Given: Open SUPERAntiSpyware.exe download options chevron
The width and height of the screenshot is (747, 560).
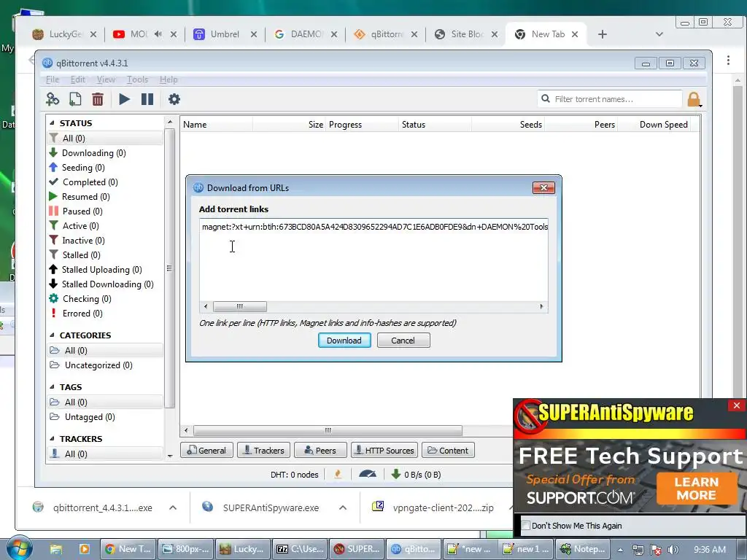Looking at the screenshot, I should coord(343,507).
